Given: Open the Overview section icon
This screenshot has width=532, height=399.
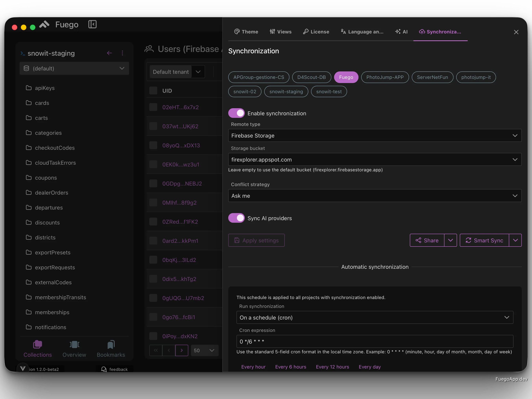Looking at the screenshot, I should [74, 345].
